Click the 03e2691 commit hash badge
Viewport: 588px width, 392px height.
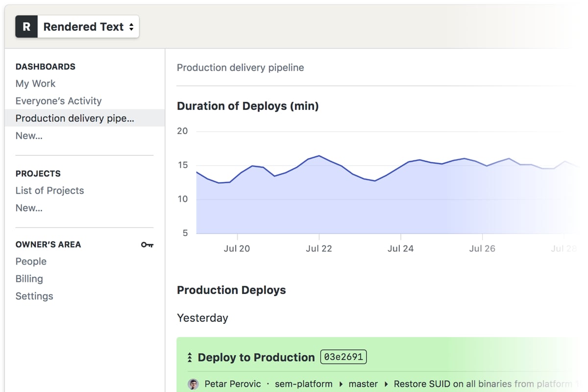click(343, 357)
